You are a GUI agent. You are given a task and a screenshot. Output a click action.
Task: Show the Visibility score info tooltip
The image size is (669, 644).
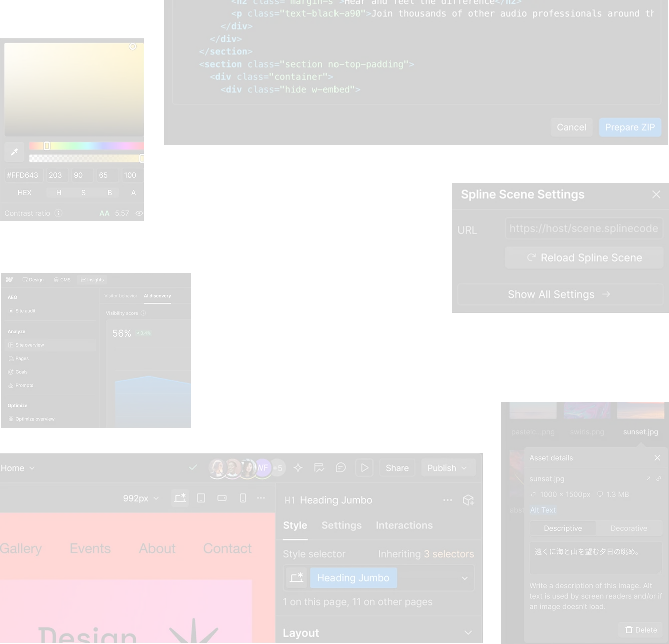coord(143,313)
